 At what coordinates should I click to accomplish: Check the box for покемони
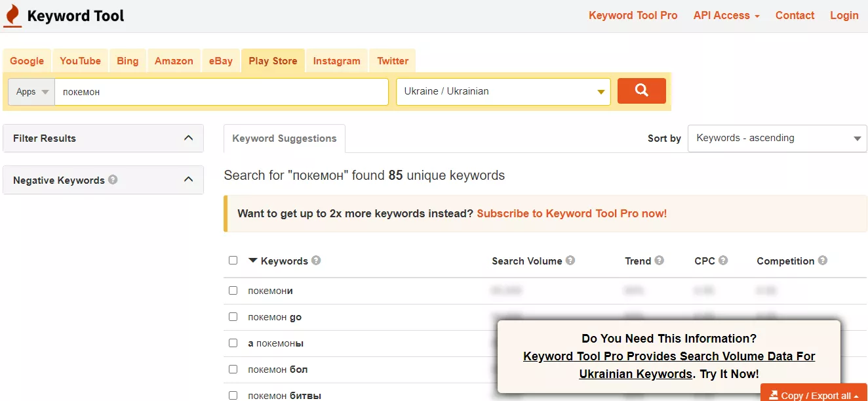click(233, 290)
